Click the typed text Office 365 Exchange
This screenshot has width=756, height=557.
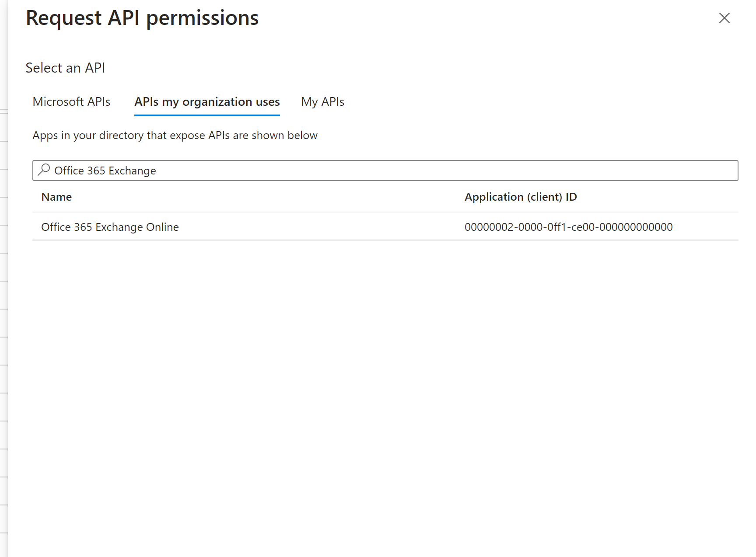[105, 171]
